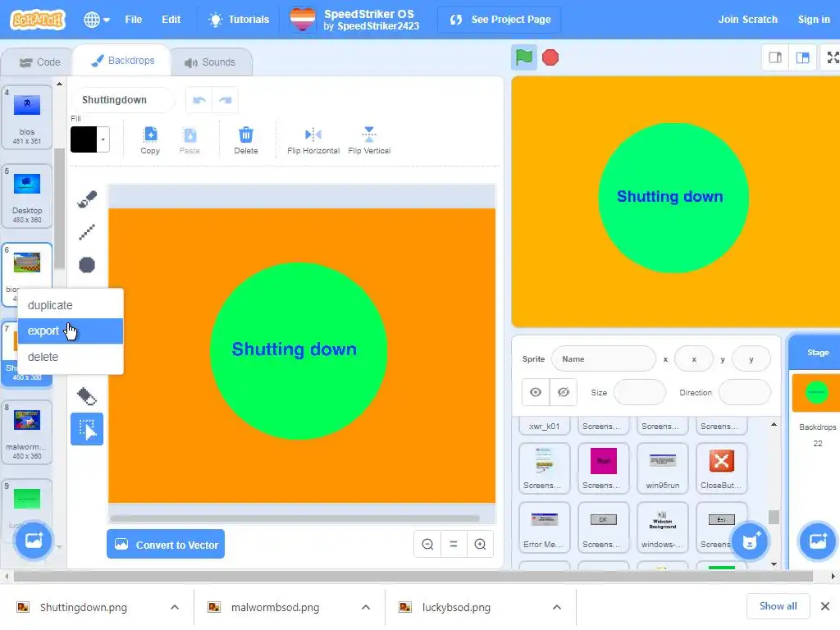Screen dimensions: 840x630
Task: Select the Line tool
Action: pyautogui.click(x=87, y=232)
